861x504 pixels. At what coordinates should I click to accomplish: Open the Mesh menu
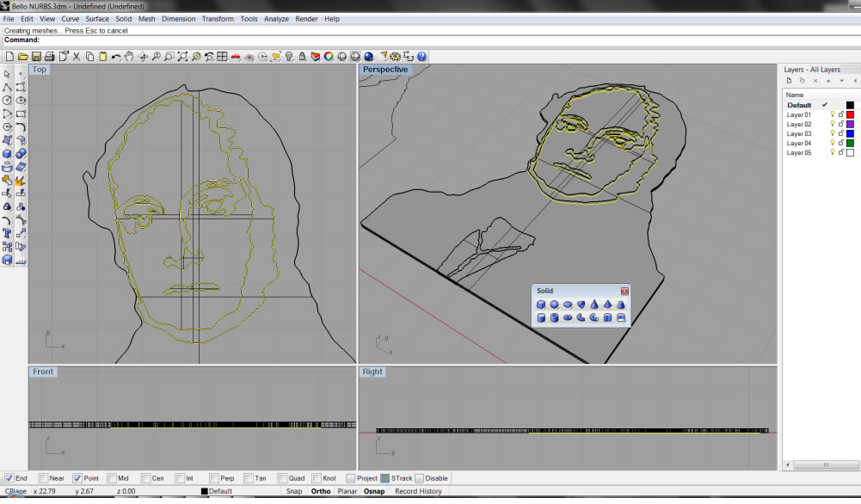(146, 19)
